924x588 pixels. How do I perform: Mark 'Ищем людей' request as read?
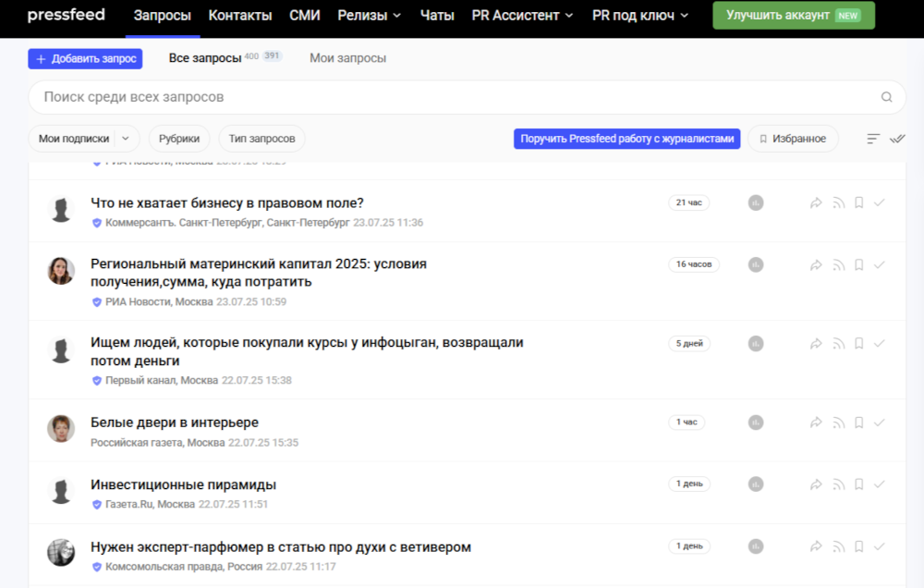(x=880, y=343)
